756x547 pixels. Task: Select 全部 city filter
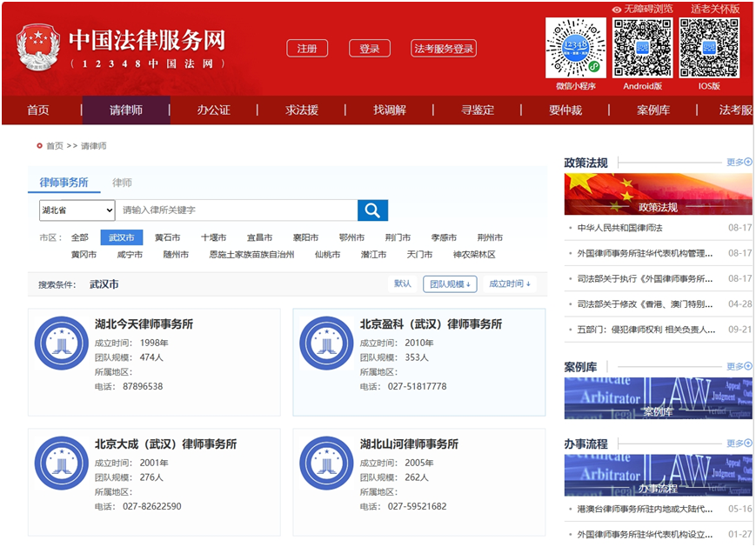coord(79,237)
